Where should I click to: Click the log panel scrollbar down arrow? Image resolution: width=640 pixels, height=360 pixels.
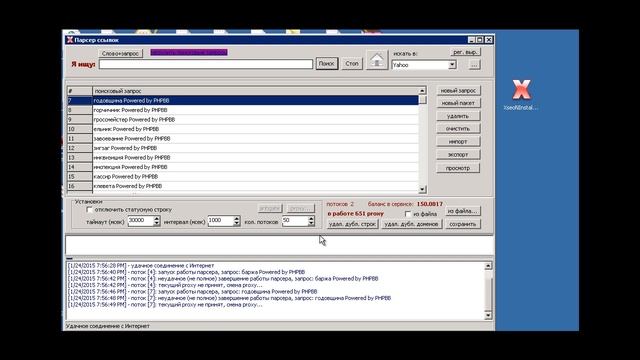click(x=488, y=316)
